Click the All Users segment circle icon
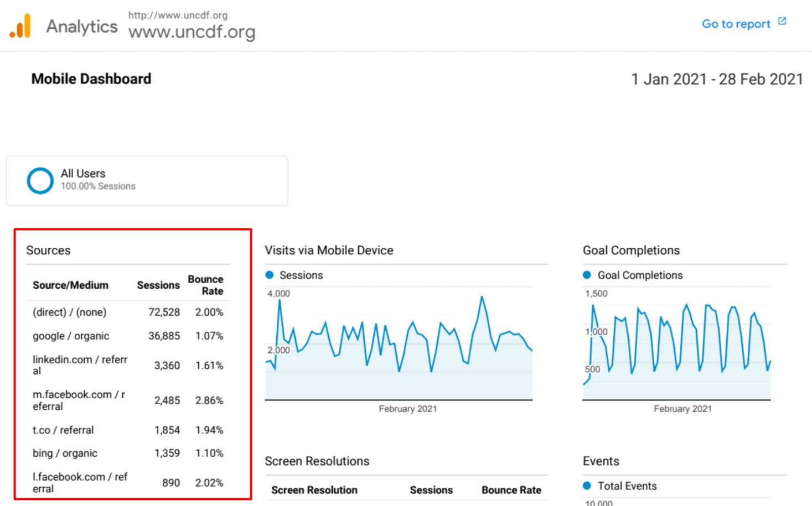Image resolution: width=812 pixels, height=506 pixels. [x=40, y=181]
